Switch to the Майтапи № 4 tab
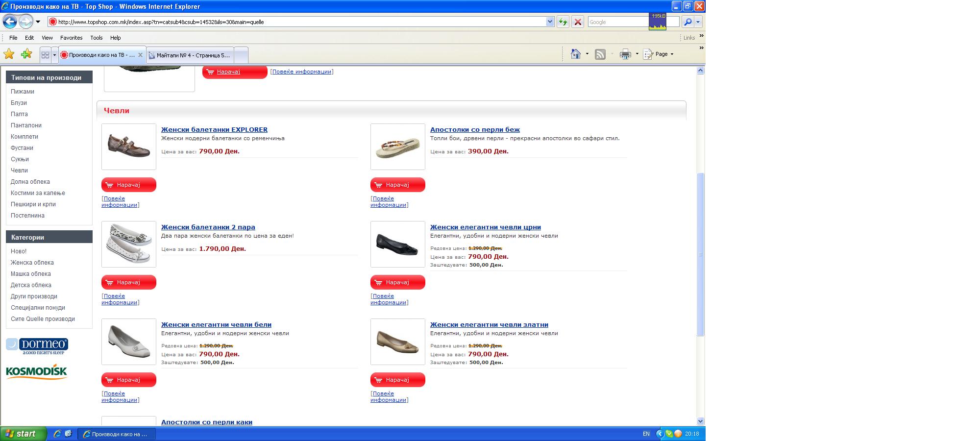 click(190, 55)
